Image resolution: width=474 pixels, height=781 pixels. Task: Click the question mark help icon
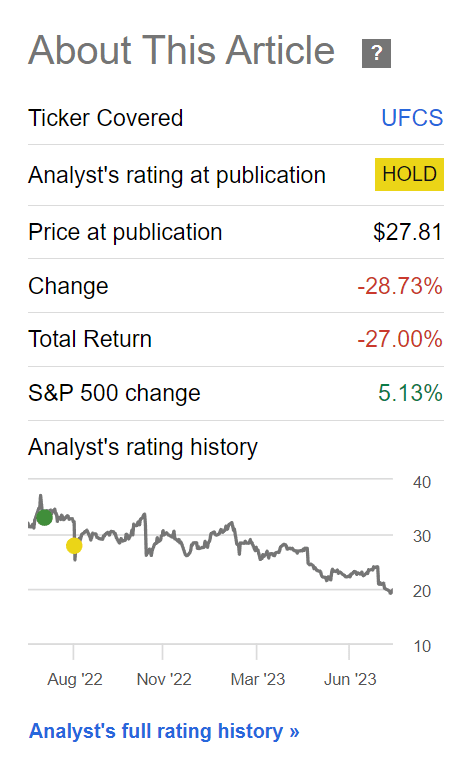(x=376, y=53)
